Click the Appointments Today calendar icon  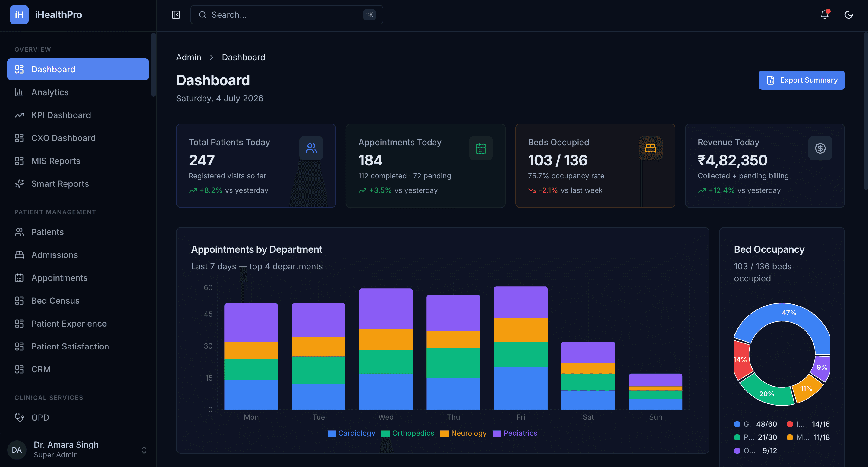pos(480,148)
